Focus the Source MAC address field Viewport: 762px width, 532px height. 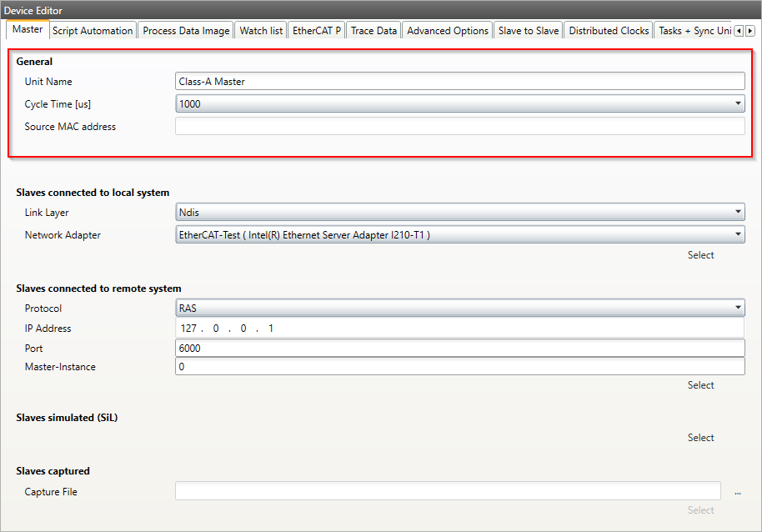459,127
